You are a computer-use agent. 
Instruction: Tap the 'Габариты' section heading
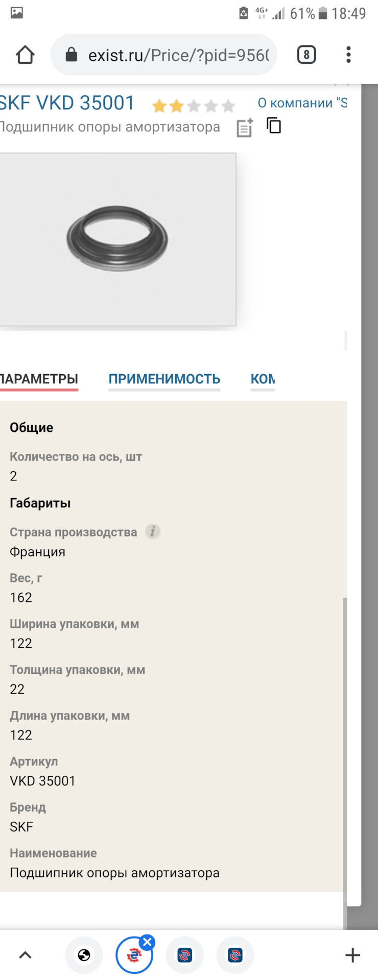pos(40,503)
